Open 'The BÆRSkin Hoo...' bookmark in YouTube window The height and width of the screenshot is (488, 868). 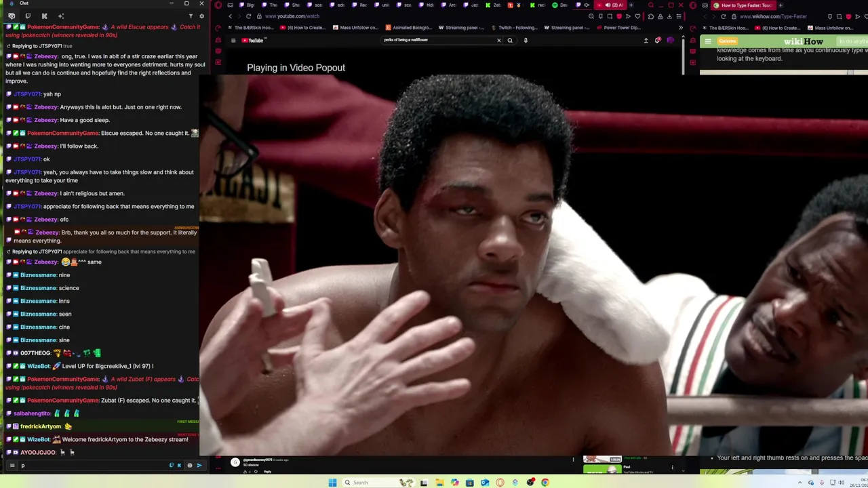pyautogui.click(x=250, y=28)
